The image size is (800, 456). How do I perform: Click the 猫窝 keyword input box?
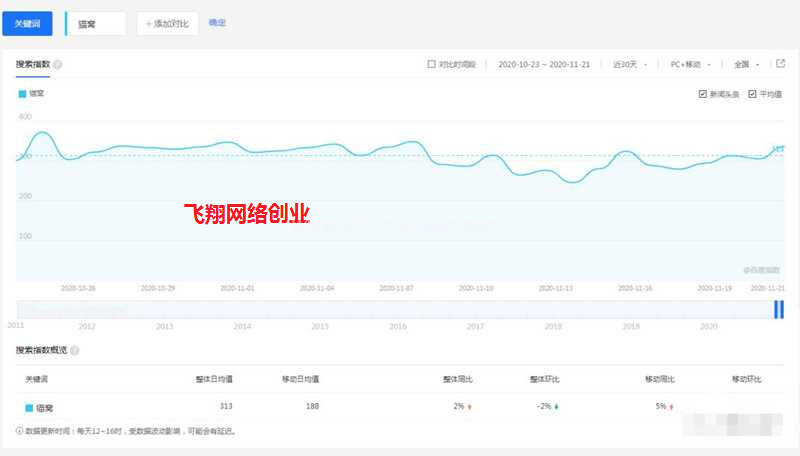(x=95, y=23)
